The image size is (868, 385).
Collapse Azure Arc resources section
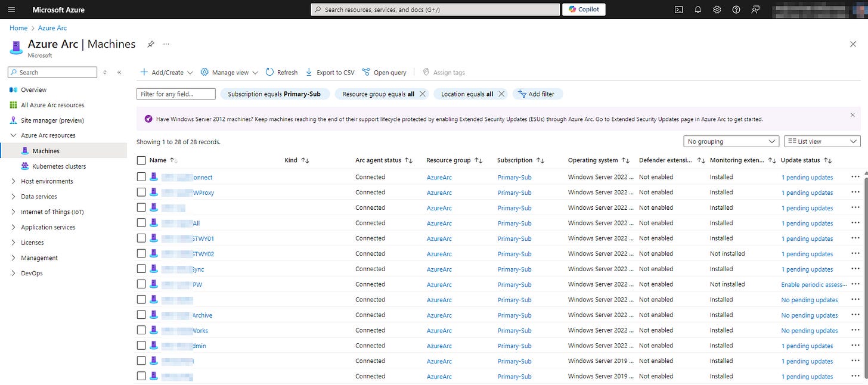[x=14, y=135]
